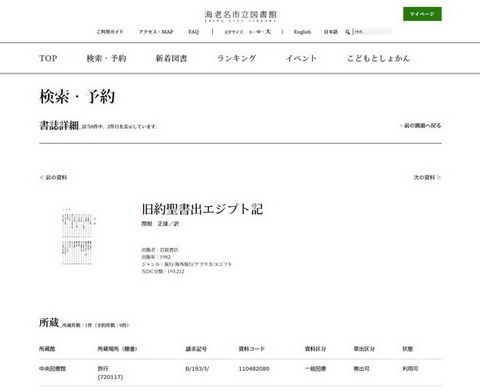Go to the TOP menu item

point(48,58)
